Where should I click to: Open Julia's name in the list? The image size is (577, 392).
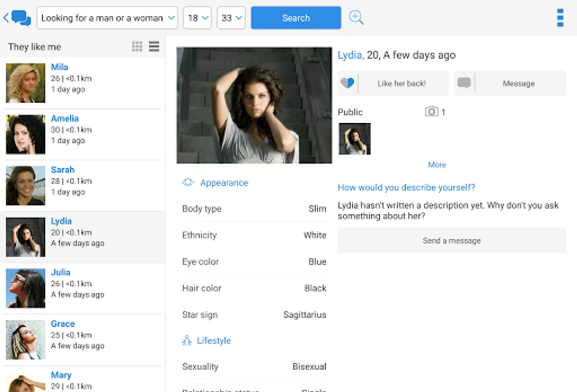point(60,273)
